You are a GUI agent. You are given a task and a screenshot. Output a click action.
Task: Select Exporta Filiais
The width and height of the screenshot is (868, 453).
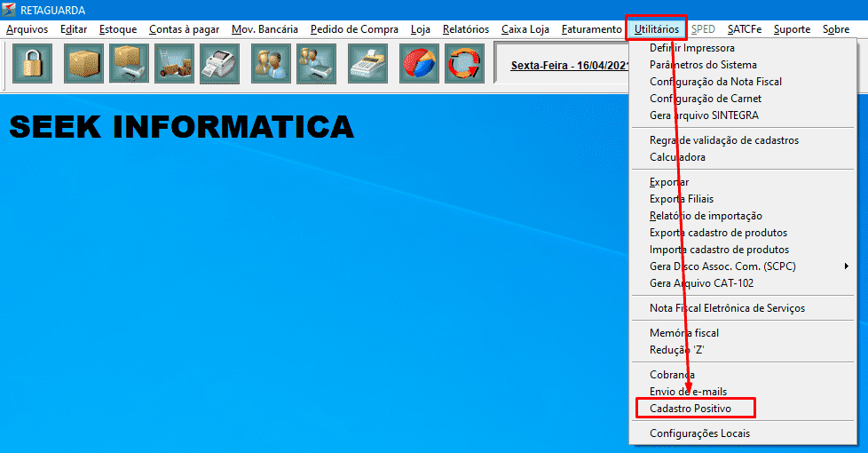[x=743, y=199]
